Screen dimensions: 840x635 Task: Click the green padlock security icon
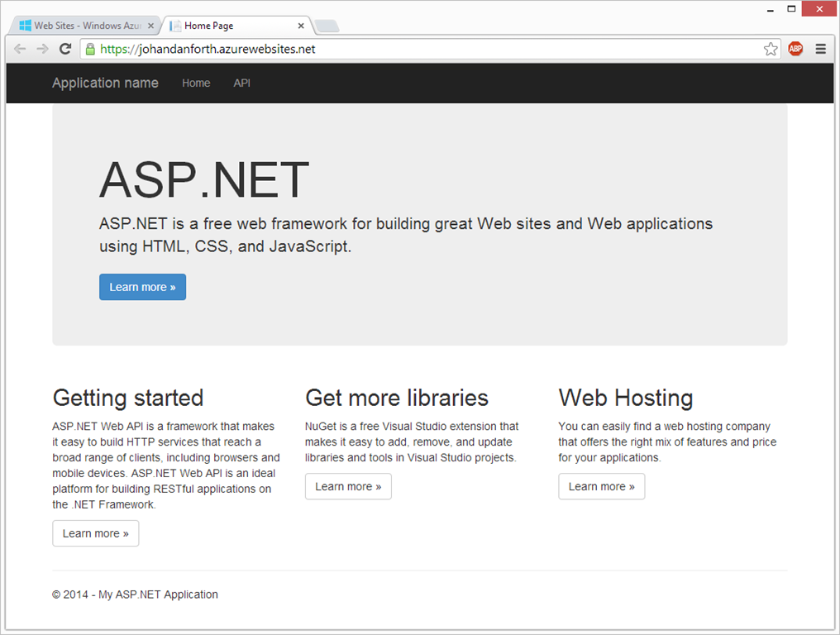(91, 49)
